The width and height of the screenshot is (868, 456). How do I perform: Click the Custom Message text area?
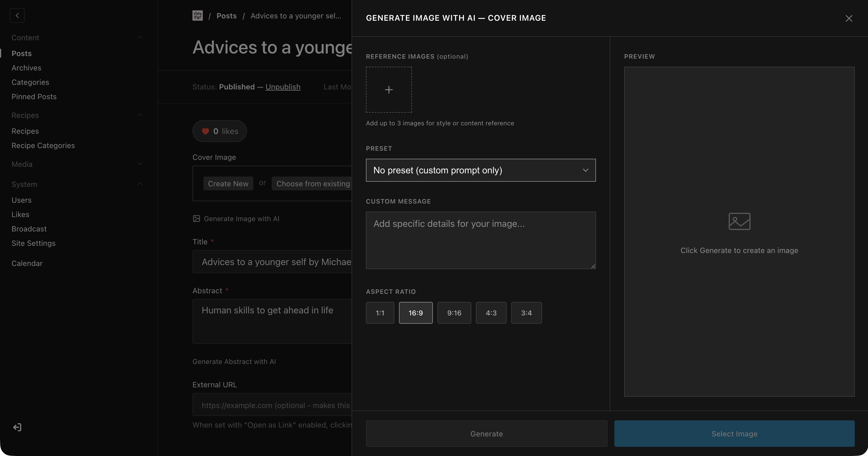481,240
